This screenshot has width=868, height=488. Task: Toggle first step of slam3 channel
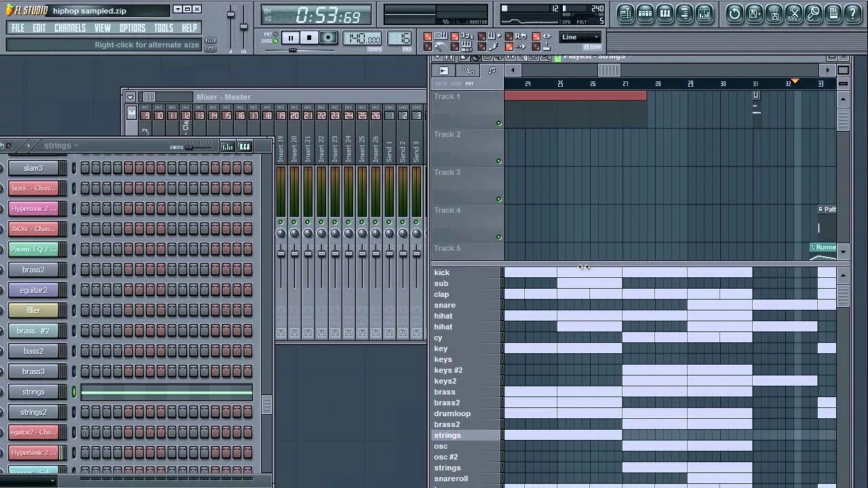[x=85, y=168]
